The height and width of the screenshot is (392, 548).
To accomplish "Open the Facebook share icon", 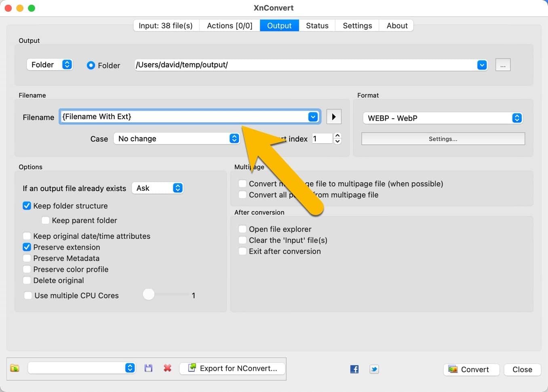I will [354, 369].
